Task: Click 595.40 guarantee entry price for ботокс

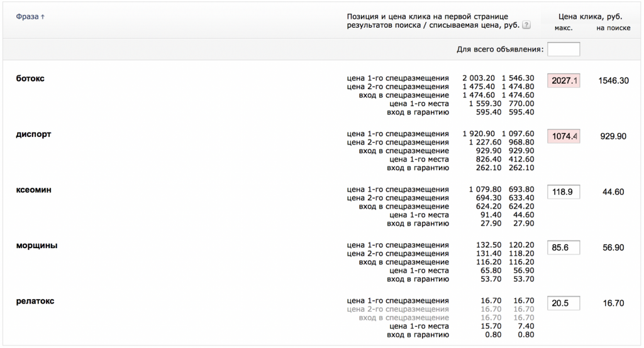Action: click(487, 112)
